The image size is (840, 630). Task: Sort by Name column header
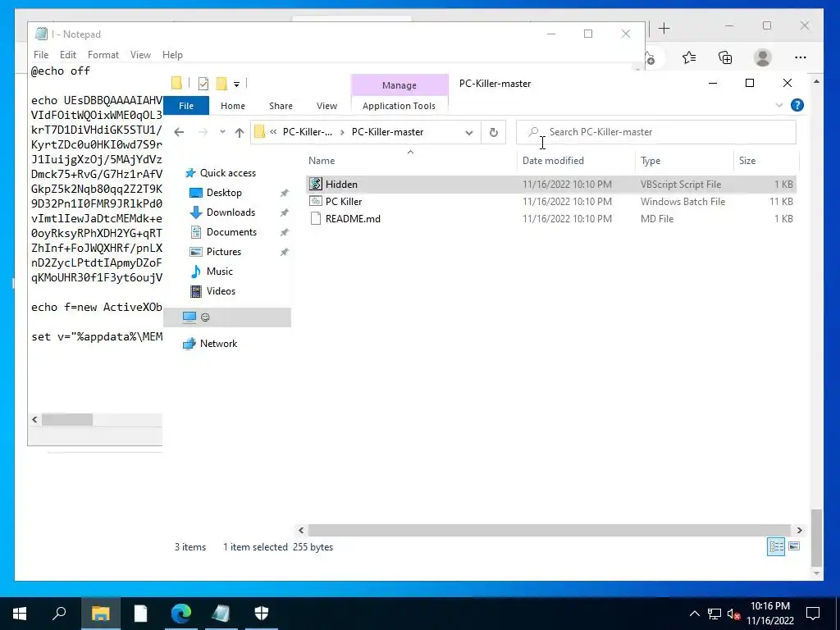click(x=412, y=160)
